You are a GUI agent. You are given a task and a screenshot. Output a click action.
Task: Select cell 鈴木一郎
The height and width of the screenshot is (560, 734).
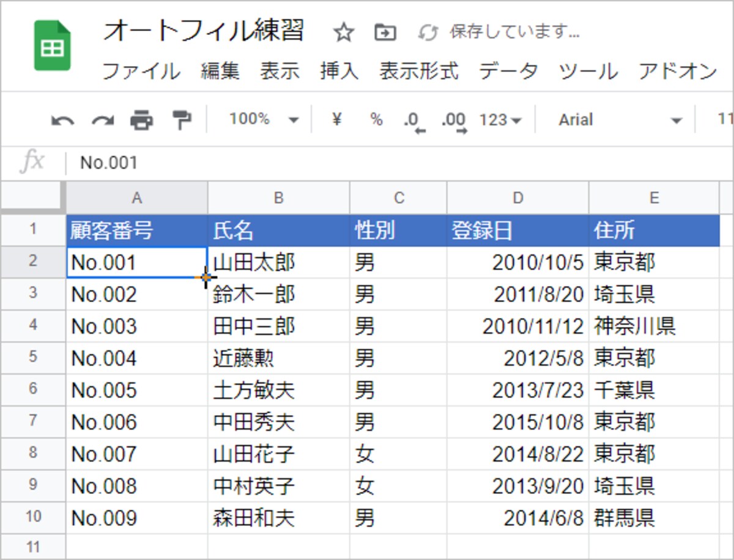[x=278, y=294]
